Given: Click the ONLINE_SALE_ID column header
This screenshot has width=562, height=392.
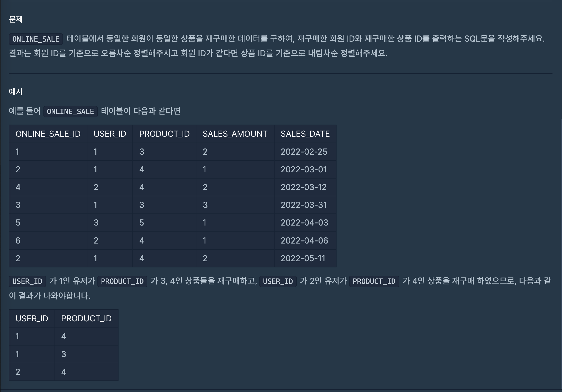Looking at the screenshot, I should click(x=48, y=134).
